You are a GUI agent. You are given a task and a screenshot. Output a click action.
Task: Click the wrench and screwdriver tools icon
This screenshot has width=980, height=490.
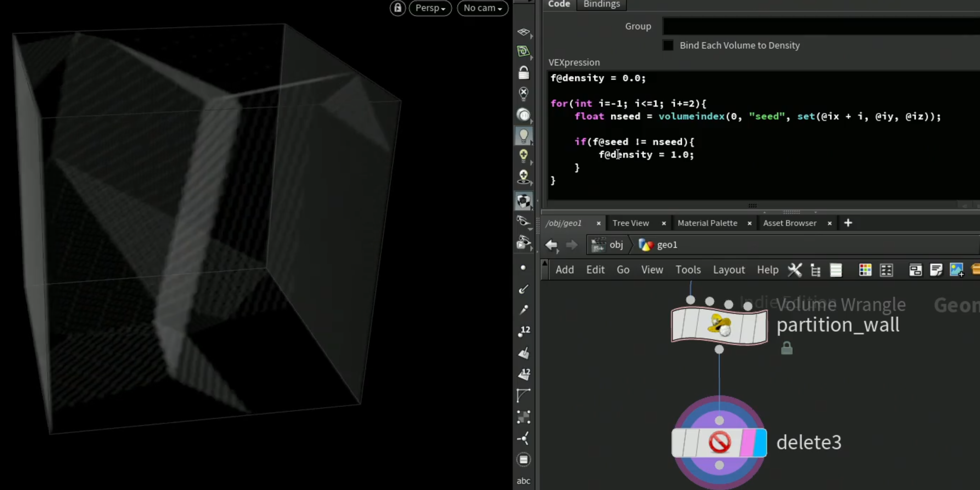click(794, 269)
